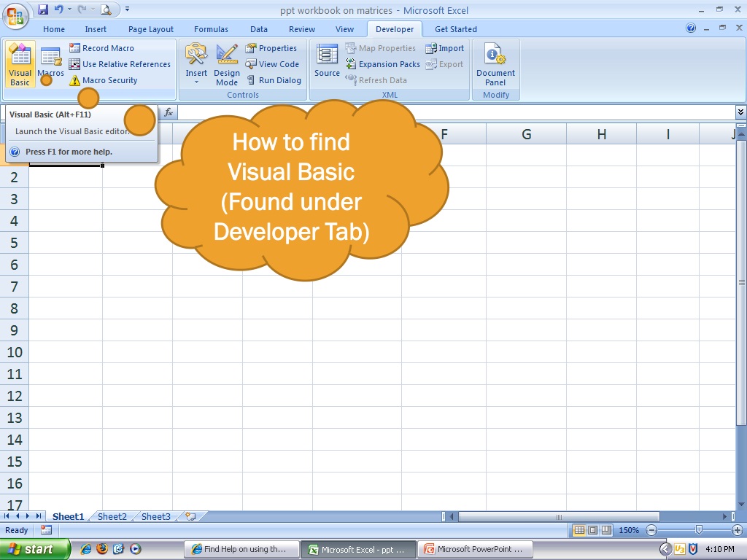Click Refresh Data
The image size is (747, 560).
[x=376, y=80]
